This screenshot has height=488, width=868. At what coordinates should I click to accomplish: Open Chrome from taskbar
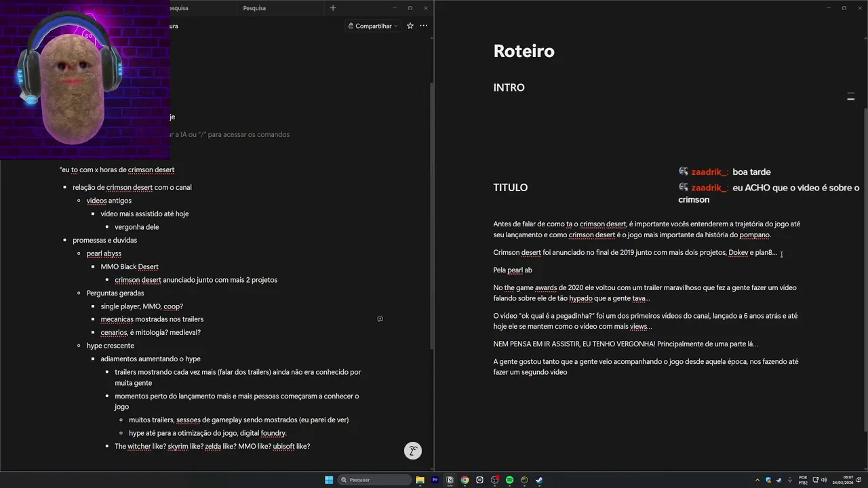[465, 480]
